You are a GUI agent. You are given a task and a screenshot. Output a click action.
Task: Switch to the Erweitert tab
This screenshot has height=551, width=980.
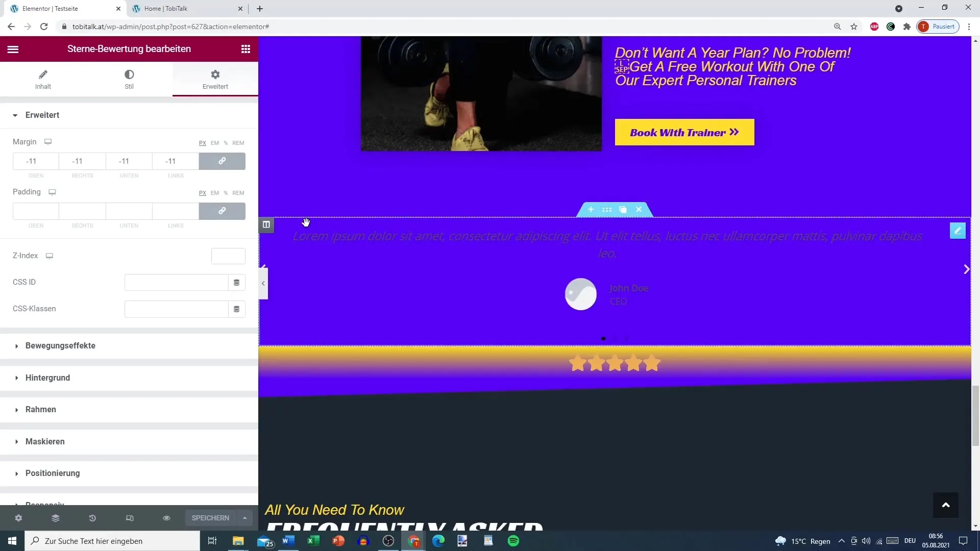tap(215, 79)
